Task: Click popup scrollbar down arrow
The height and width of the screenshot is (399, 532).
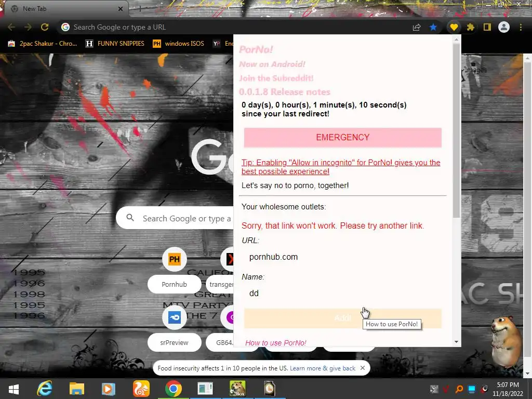Action: 456,342
